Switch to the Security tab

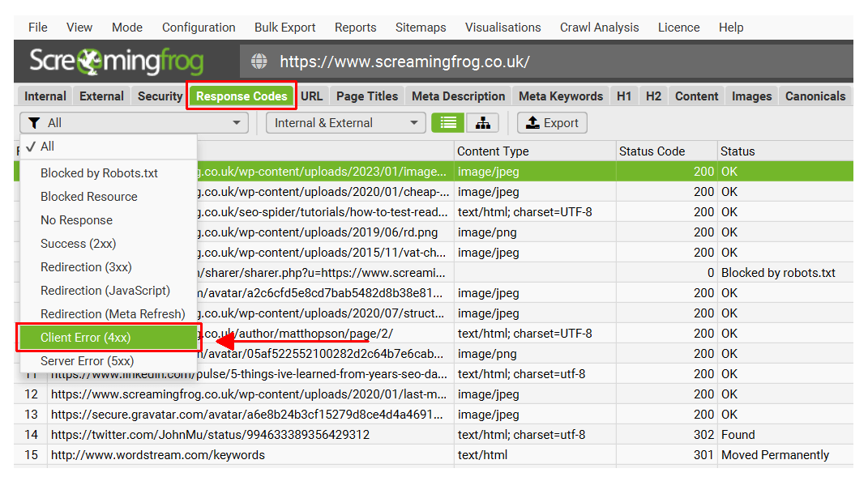tap(160, 96)
